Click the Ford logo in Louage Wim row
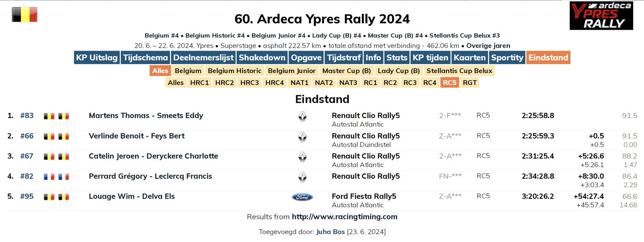The image size is (644, 242). pyautogui.click(x=302, y=197)
